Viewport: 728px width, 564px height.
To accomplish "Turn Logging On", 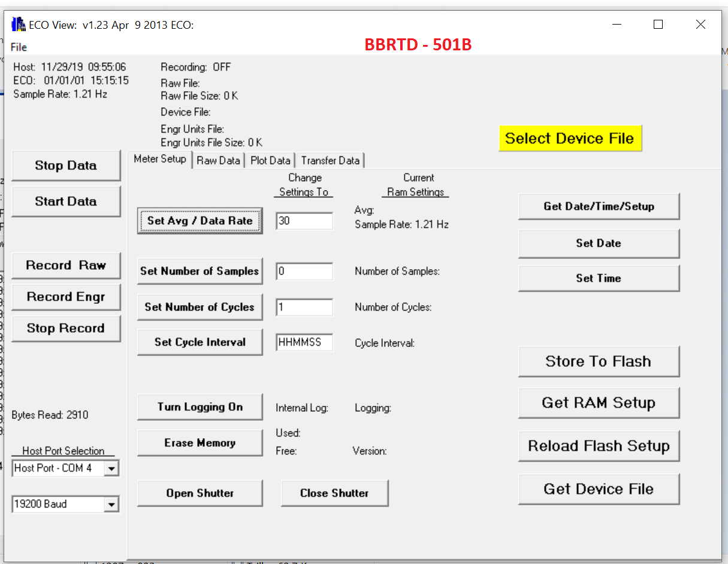I will point(200,407).
